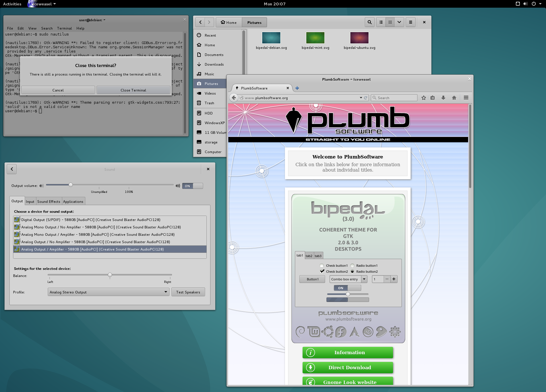The height and width of the screenshot is (392, 546).
Task: Click the slider handle in Bipedal preview
Action: point(348,294)
